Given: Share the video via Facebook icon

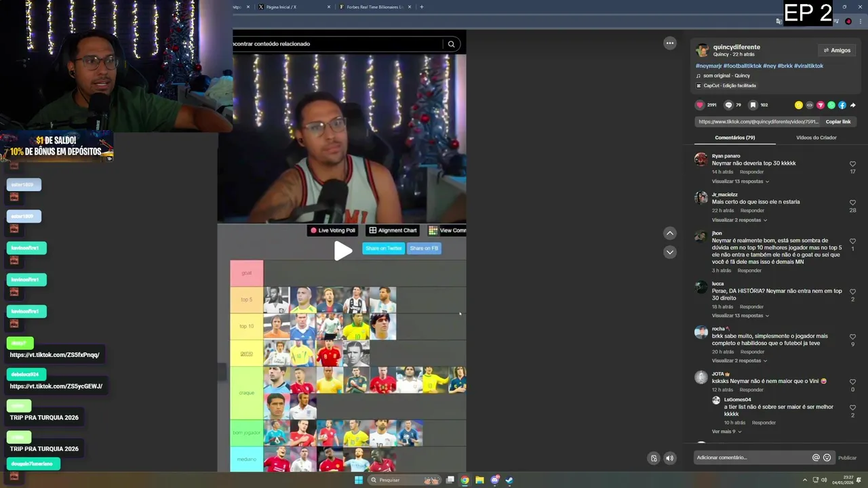Looking at the screenshot, I should (842, 105).
